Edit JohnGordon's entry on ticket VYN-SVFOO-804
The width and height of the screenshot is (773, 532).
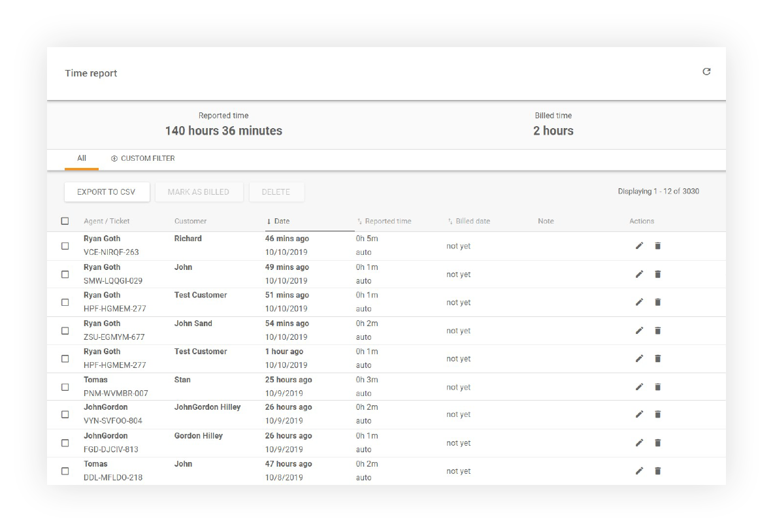coord(639,414)
